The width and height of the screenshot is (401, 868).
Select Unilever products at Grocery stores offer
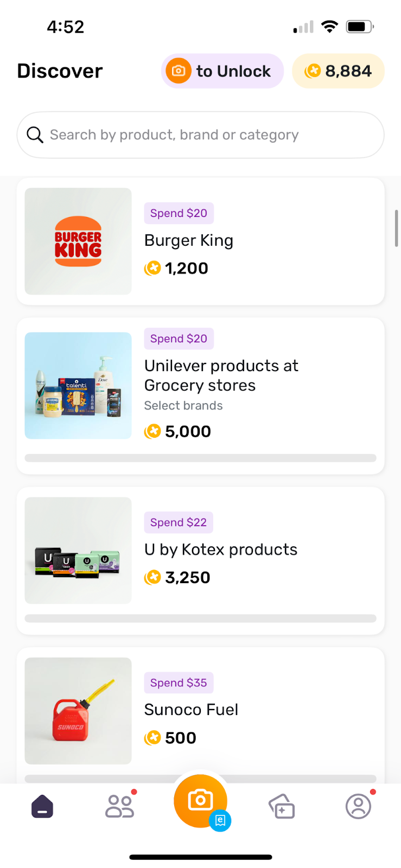pyautogui.click(x=221, y=375)
